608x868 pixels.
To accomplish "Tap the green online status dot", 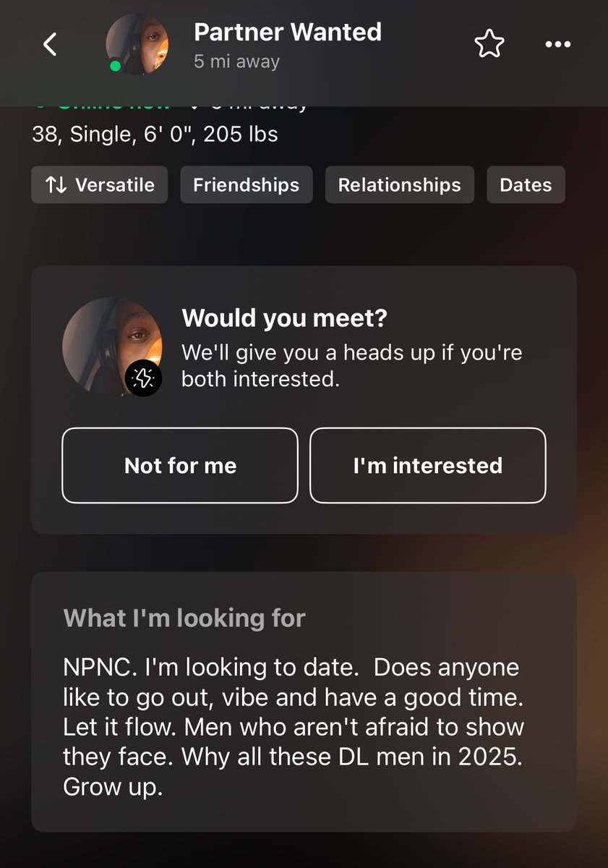I will (x=115, y=67).
